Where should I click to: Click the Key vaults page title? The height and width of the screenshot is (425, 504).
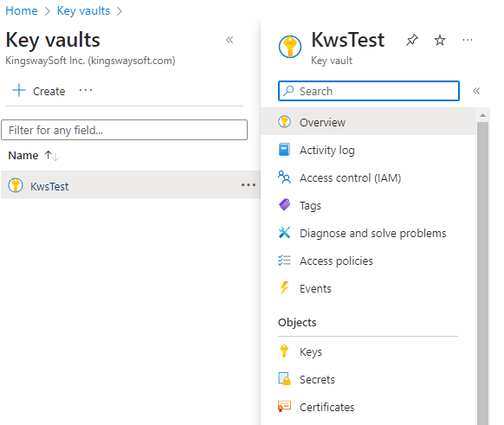(x=53, y=40)
